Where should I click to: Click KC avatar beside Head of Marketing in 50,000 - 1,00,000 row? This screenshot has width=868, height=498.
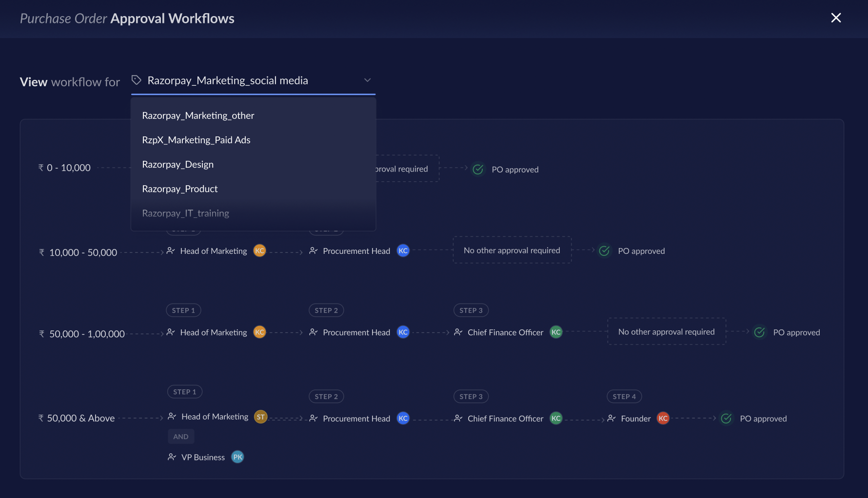259,332
